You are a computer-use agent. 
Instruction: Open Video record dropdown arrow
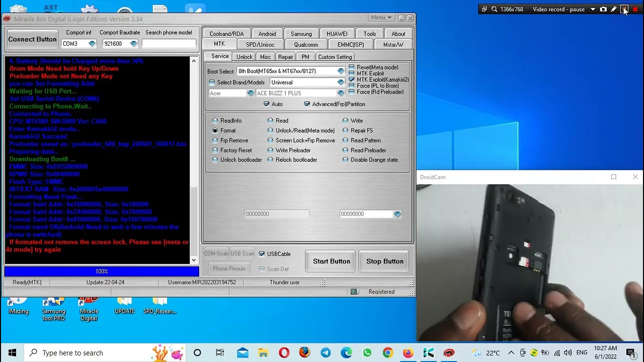point(593,9)
